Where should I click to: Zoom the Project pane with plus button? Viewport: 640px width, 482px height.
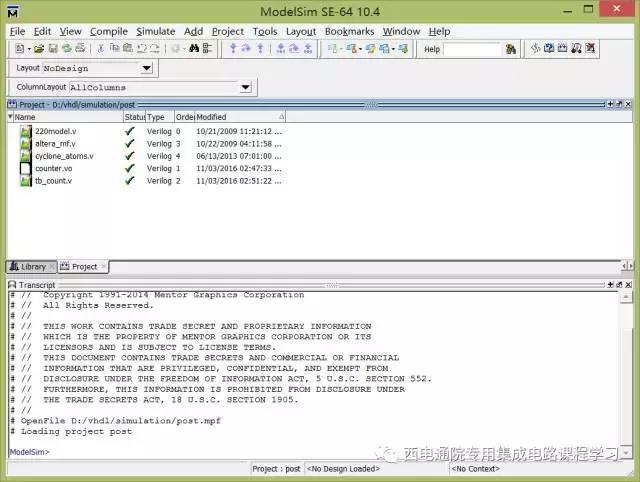coord(610,104)
